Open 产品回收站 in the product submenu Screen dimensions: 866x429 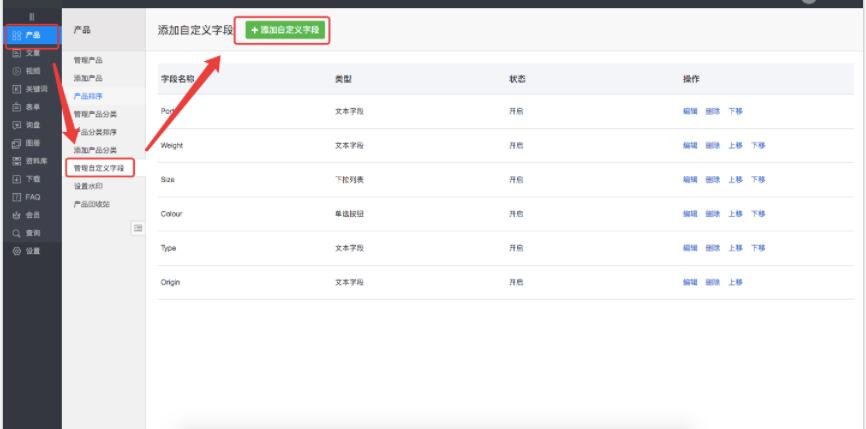(x=90, y=202)
